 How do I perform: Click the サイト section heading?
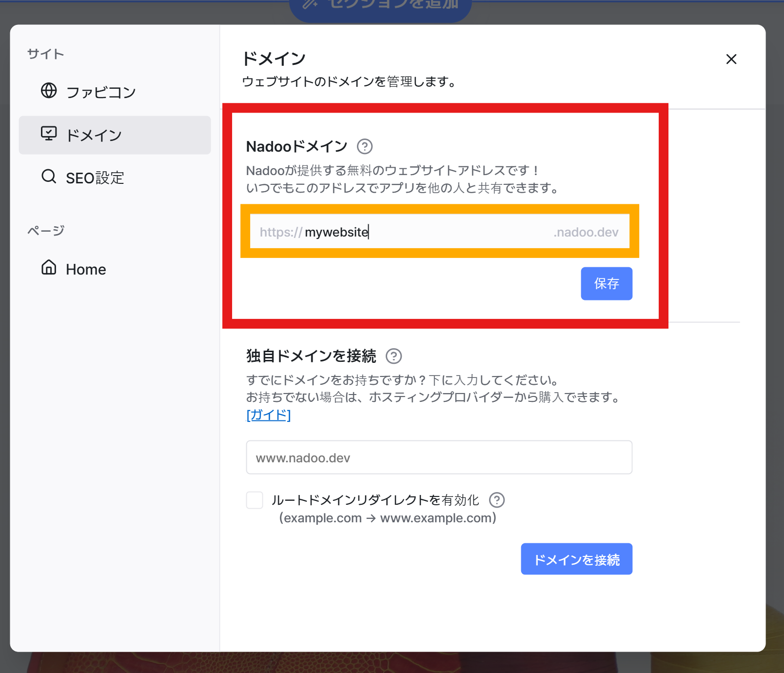coord(46,54)
